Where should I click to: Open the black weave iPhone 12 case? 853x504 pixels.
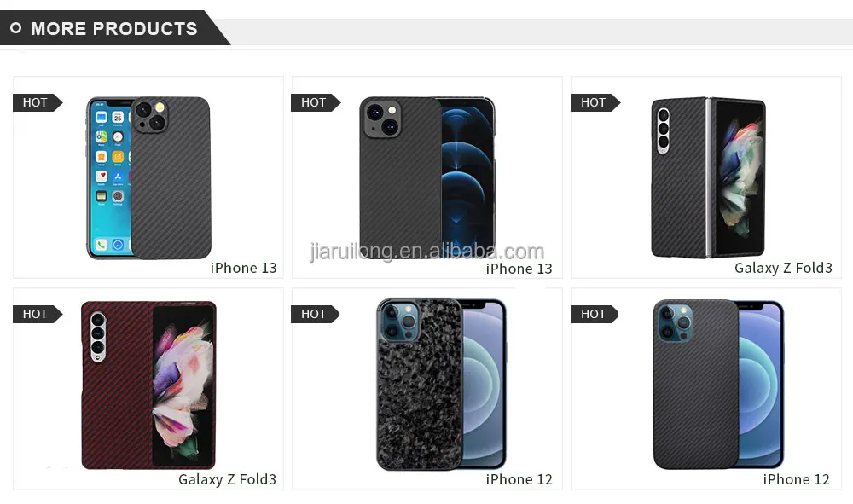718,384
